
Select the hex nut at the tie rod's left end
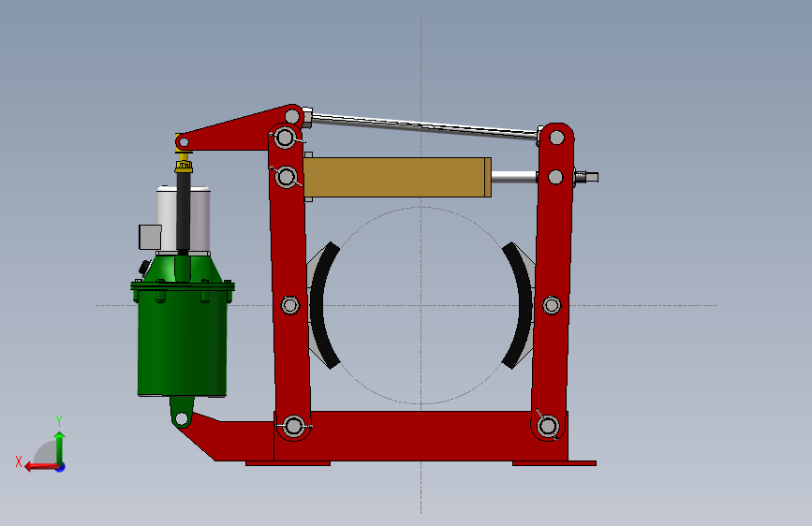306,117
